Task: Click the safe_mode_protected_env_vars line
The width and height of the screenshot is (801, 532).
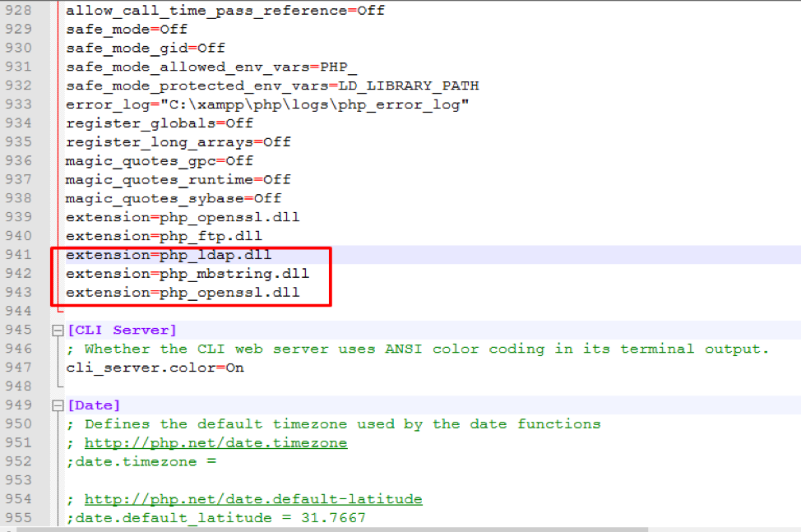Action: [272, 86]
